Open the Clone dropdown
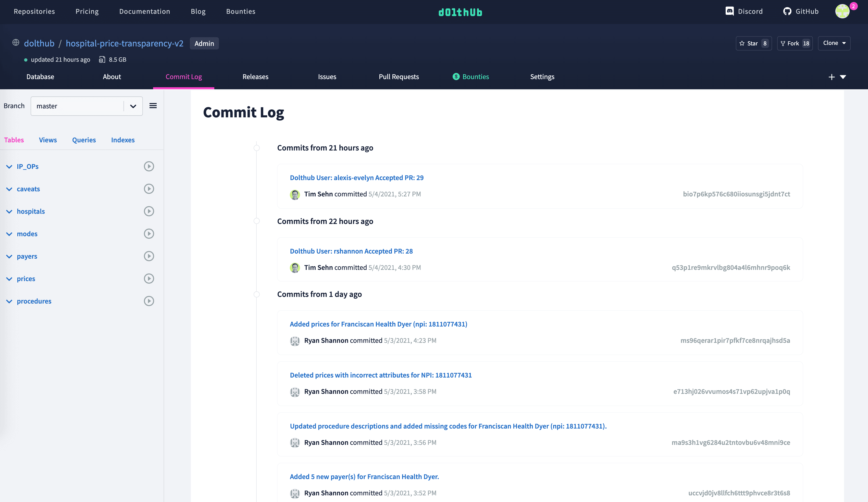This screenshot has height=502, width=868. [834, 43]
